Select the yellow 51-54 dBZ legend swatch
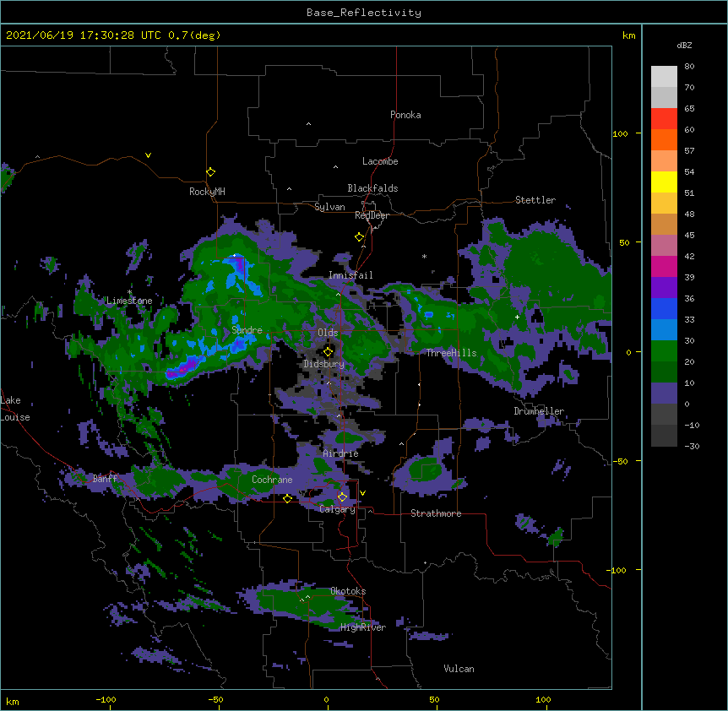 point(664,182)
